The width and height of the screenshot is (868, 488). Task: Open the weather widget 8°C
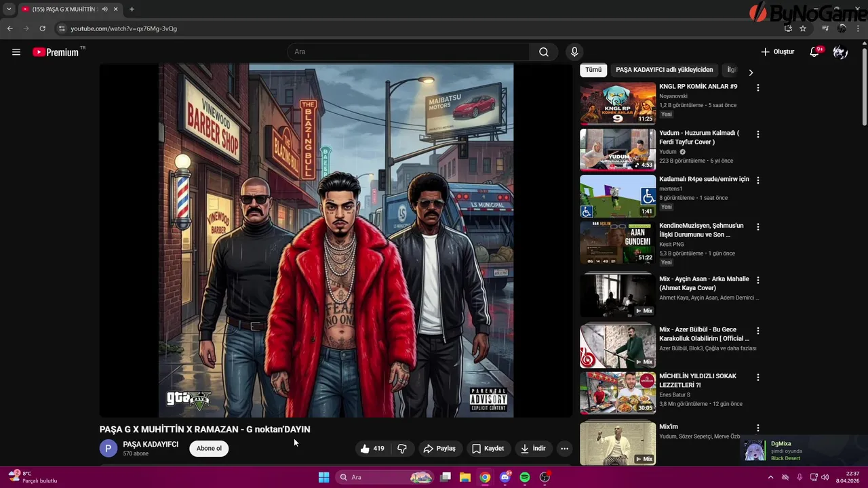click(x=33, y=477)
